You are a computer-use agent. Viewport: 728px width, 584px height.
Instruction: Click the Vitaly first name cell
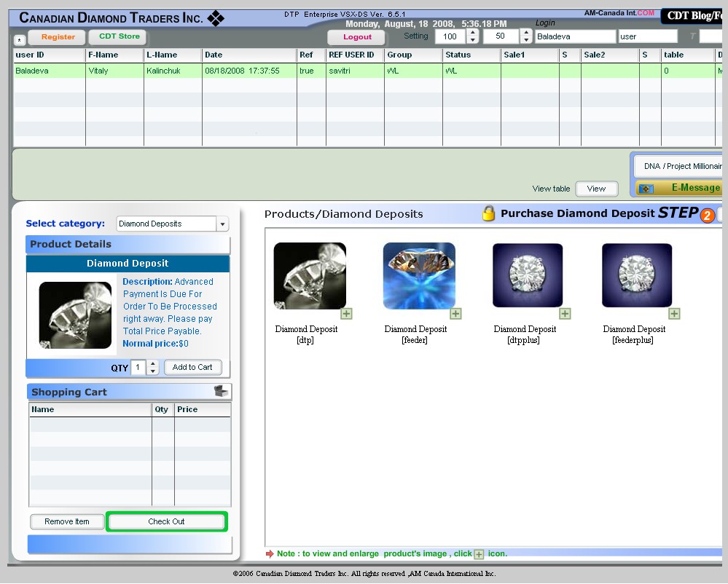(114, 71)
